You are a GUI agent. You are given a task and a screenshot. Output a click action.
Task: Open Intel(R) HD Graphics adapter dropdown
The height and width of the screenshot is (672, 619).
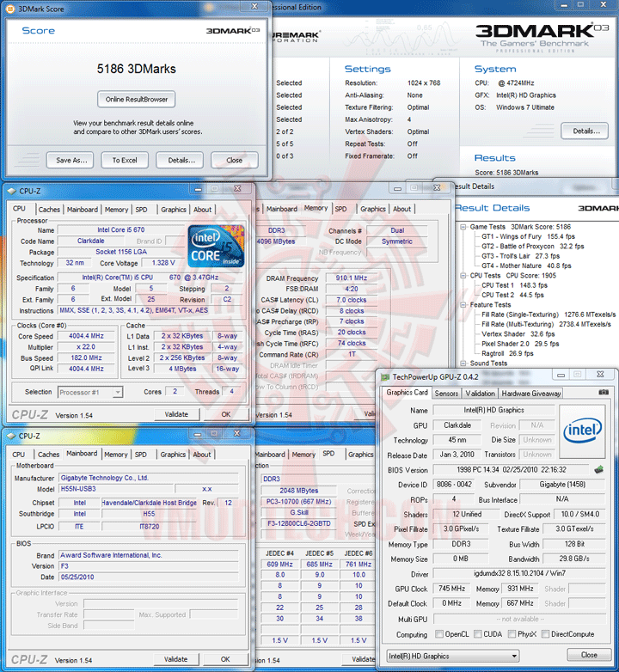pyautogui.click(x=453, y=657)
